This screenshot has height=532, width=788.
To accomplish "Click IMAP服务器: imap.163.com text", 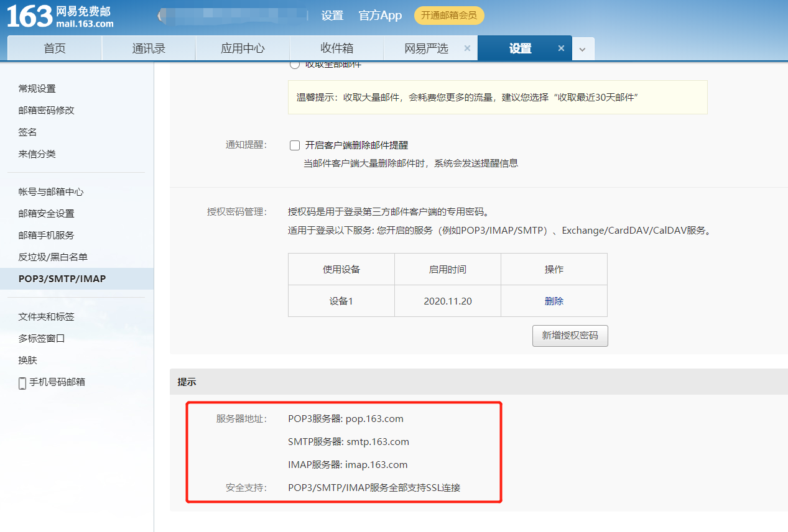I will coord(348,465).
